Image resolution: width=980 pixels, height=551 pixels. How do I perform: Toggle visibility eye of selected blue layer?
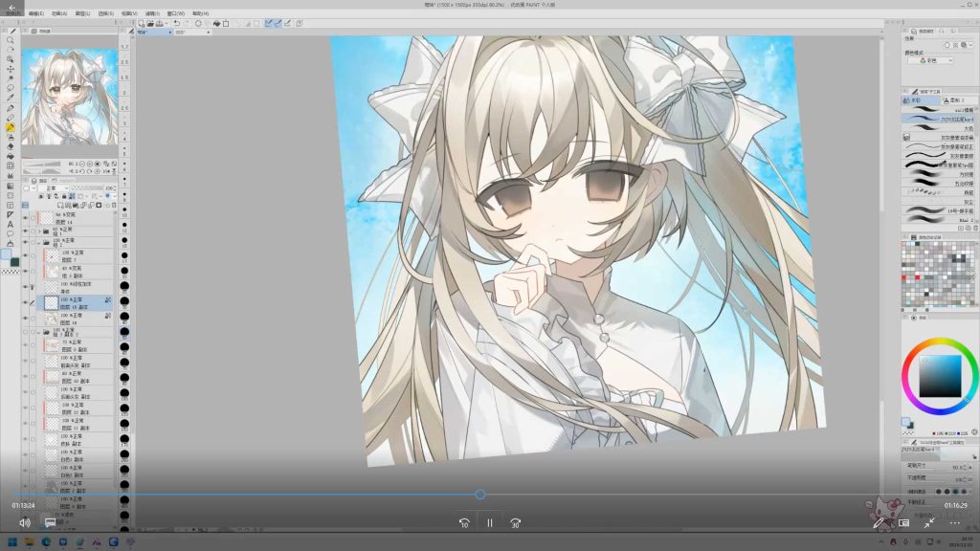click(x=26, y=302)
